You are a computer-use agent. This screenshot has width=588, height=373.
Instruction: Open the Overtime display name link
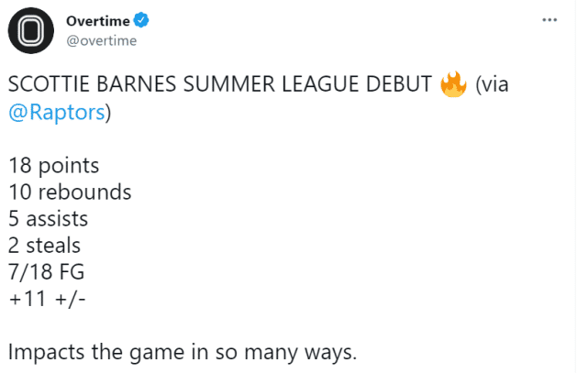pos(98,20)
